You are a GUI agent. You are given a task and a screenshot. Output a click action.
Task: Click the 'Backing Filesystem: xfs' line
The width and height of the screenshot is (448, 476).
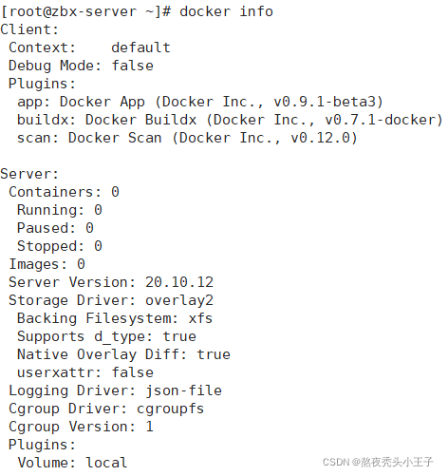pyautogui.click(x=115, y=318)
